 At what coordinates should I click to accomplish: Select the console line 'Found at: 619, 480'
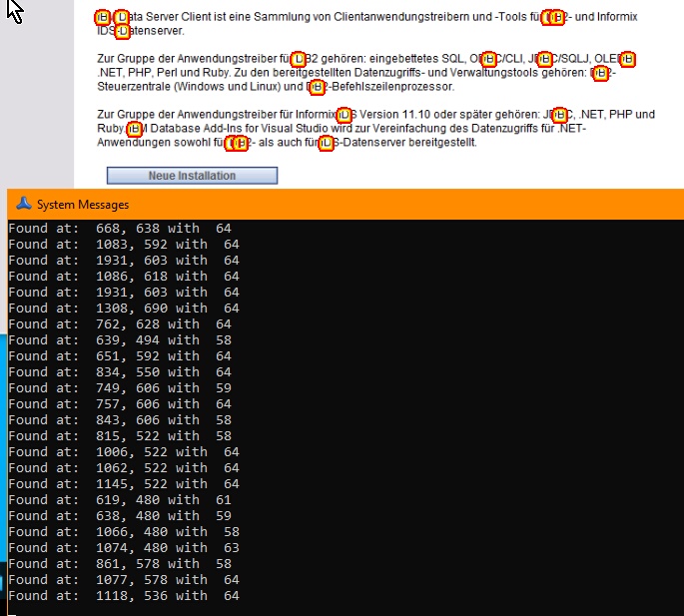click(x=120, y=500)
